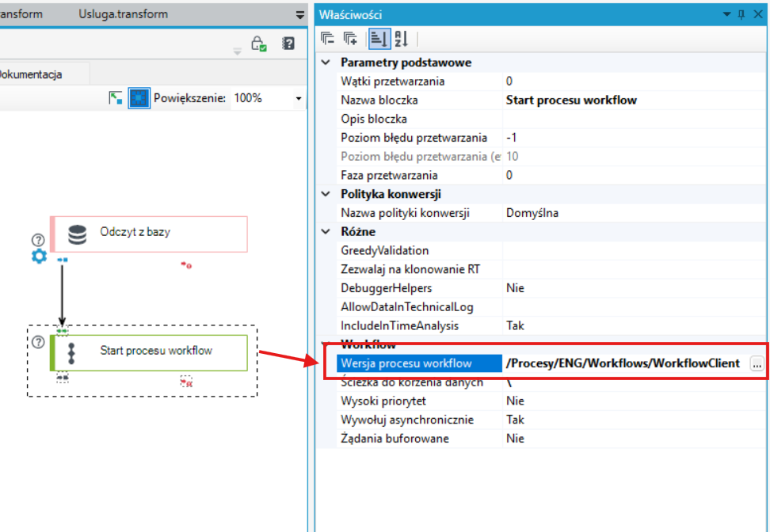770x532 pixels.
Task: Click the fit-to-window icon beside Powiększenie
Action: (x=116, y=97)
